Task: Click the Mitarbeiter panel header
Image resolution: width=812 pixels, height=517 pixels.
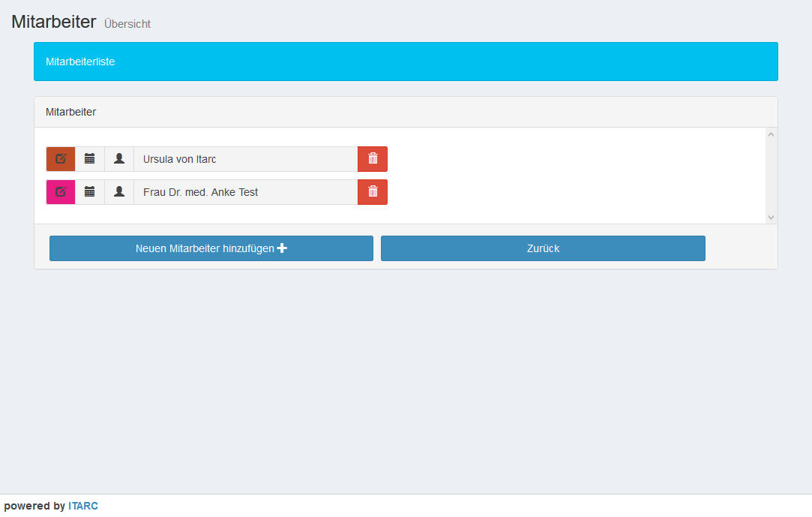Action: click(x=406, y=112)
